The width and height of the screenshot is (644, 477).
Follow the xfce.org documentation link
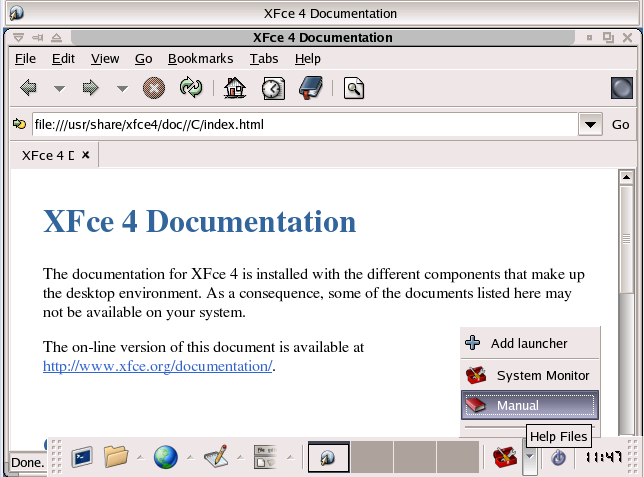point(157,365)
